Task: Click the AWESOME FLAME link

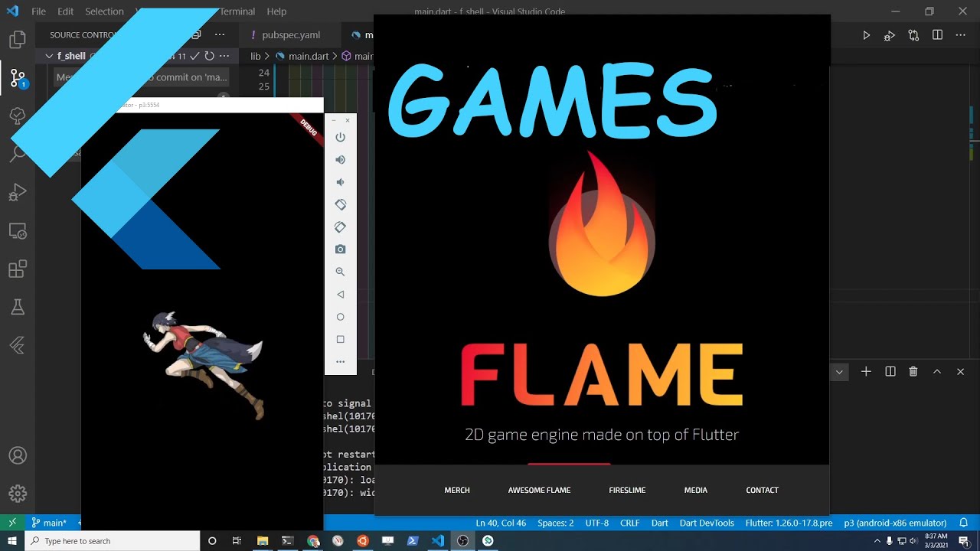Action: click(x=539, y=490)
